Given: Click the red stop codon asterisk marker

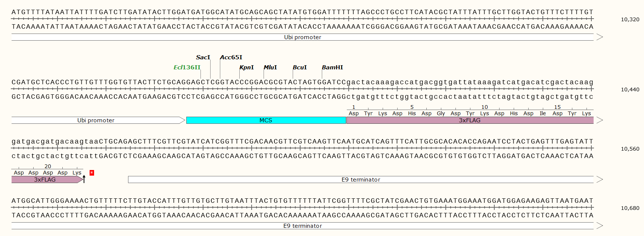Looking at the screenshot, I should point(91,173).
